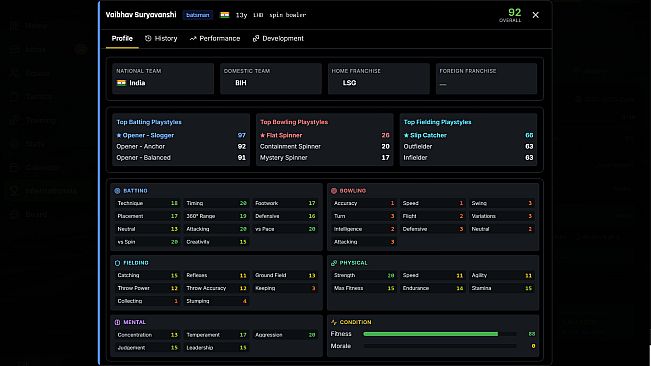Viewport: 651px width, 366px height.
Task: Click the trend-line icon beside Performance
Action: 193,39
